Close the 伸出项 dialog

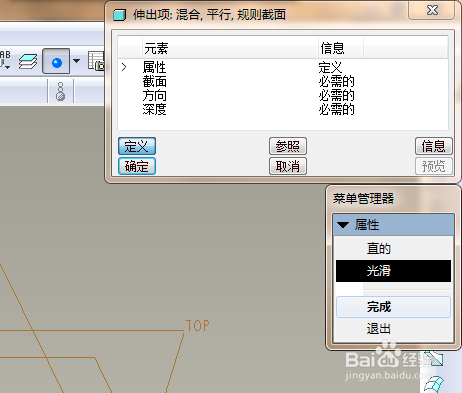pos(432,10)
